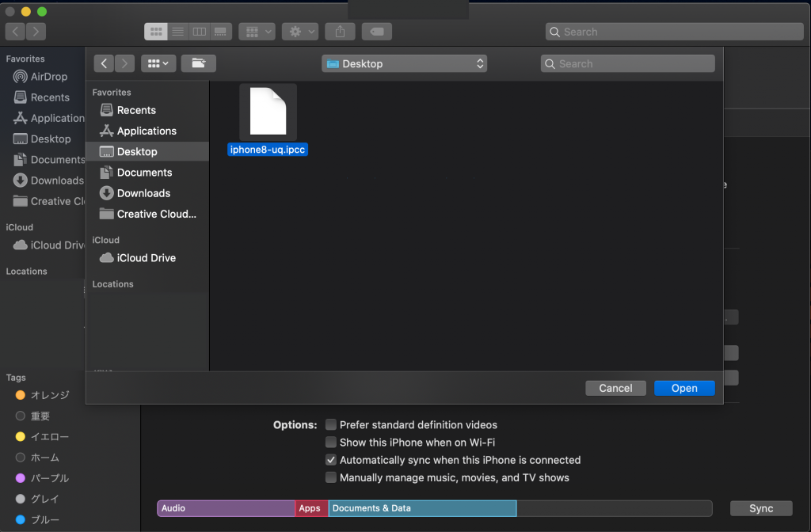Switch Finder to icon view
This screenshot has height=532, width=811.
click(x=156, y=32)
